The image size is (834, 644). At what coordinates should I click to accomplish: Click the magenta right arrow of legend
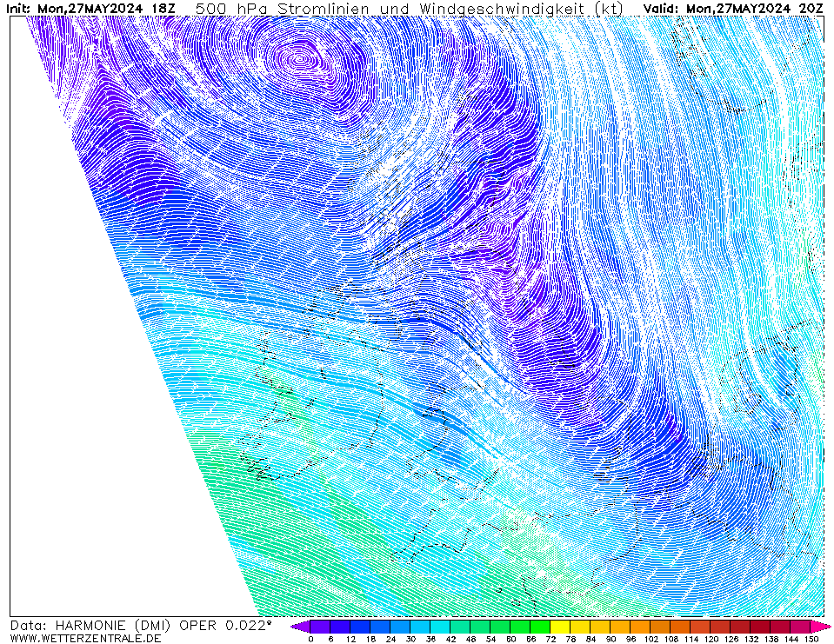click(x=821, y=627)
